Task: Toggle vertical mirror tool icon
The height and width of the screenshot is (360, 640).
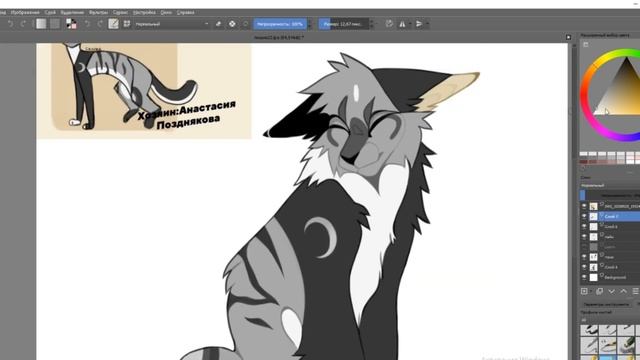Action: (419, 24)
